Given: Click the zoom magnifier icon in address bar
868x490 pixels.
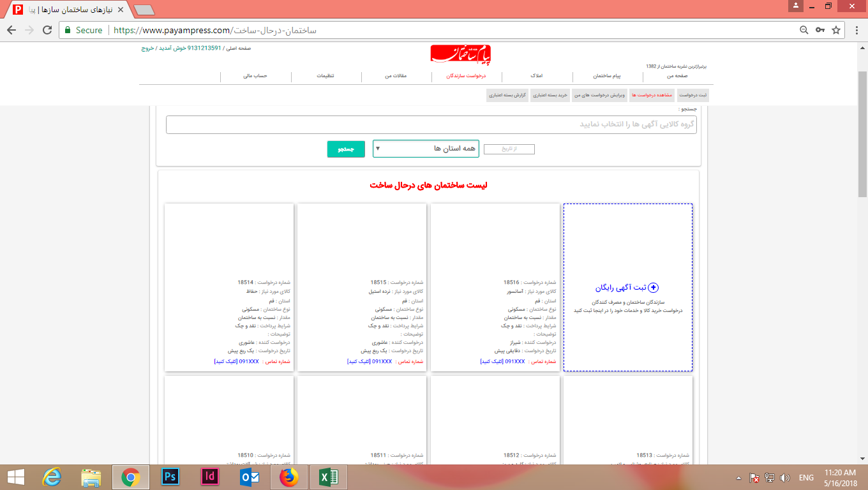Looking at the screenshot, I should (x=805, y=30).
